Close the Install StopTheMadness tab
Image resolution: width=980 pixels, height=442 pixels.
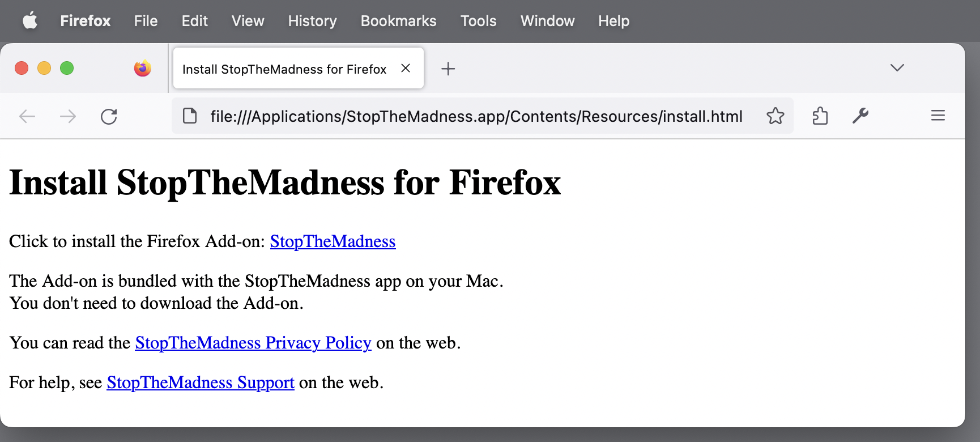[x=406, y=68]
